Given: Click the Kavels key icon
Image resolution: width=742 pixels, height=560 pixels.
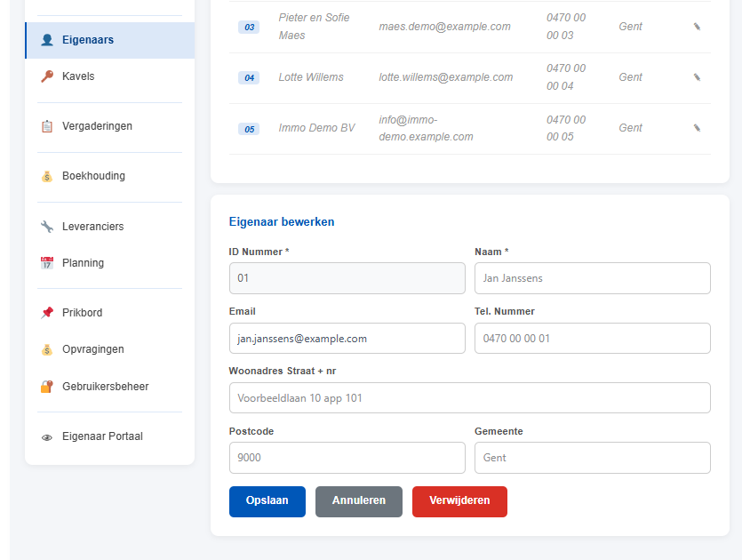Looking at the screenshot, I should (47, 76).
